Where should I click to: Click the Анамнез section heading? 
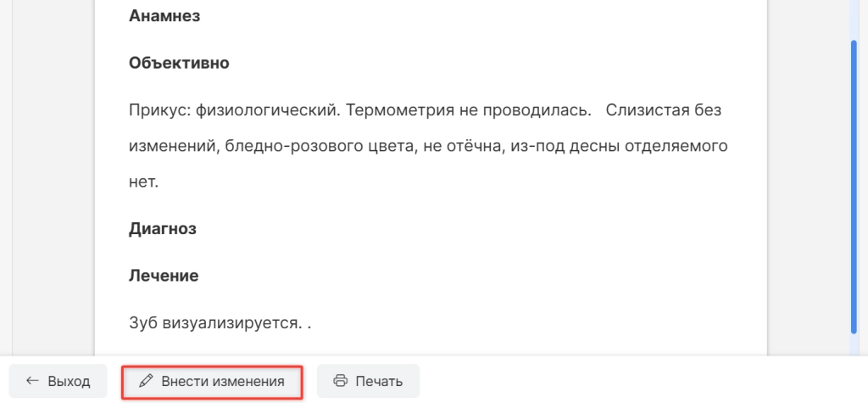164,15
